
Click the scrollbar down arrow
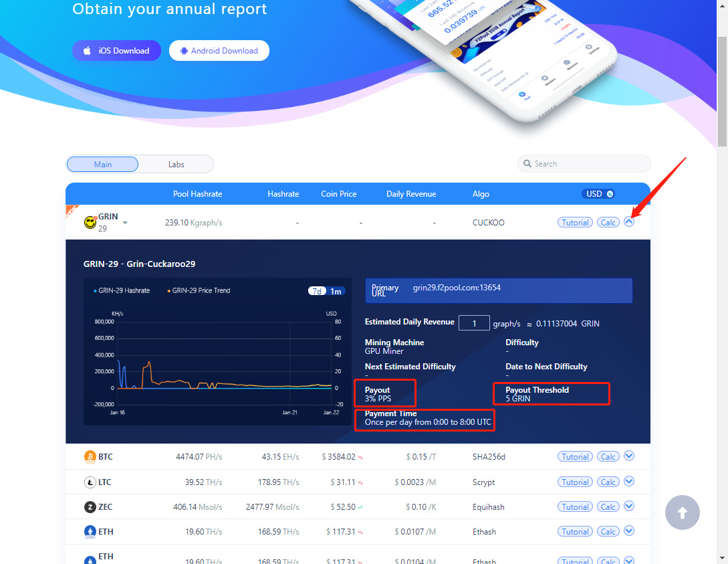(x=723, y=559)
